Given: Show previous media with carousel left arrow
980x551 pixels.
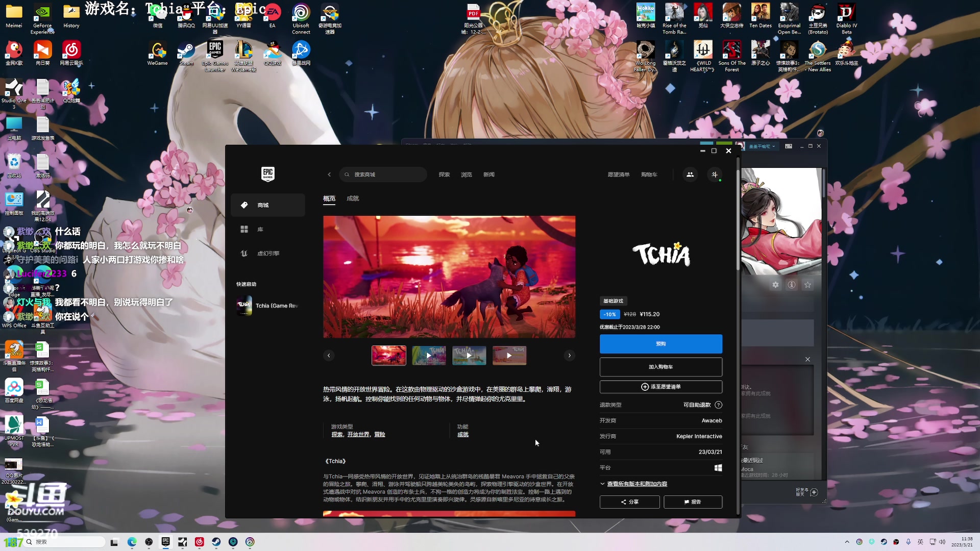Looking at the screenshot, I should coord(329,356).
